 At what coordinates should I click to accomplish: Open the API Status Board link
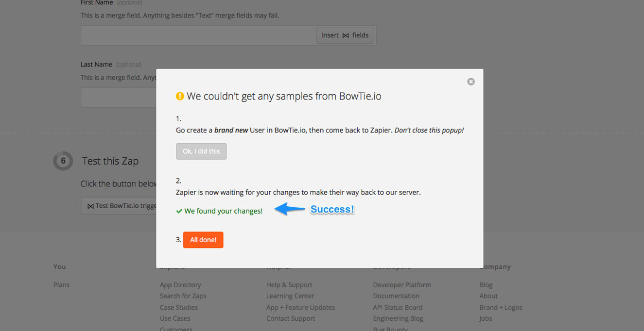[398, 307]
